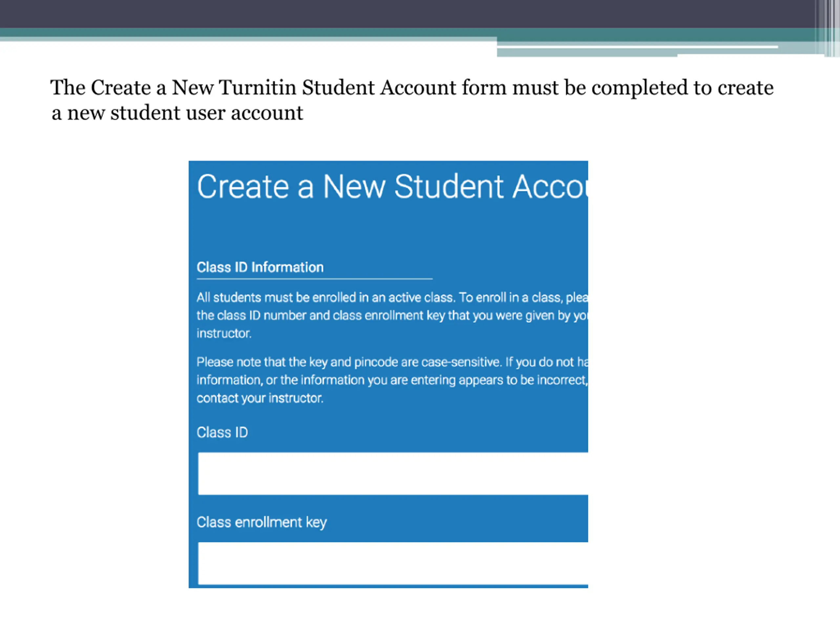This screenshot has width=840, height=630.
Task: Select the Class ID field label
Action: point(222,432)
